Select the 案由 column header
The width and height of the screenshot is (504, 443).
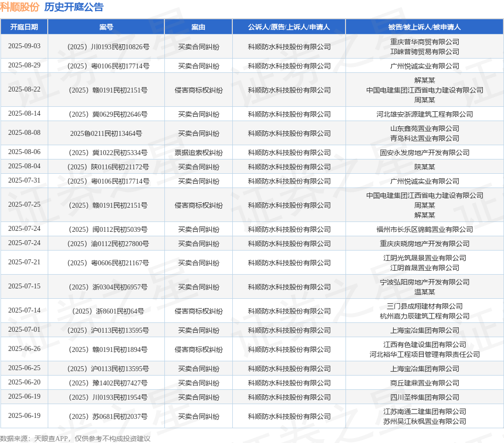click(198, 27)
